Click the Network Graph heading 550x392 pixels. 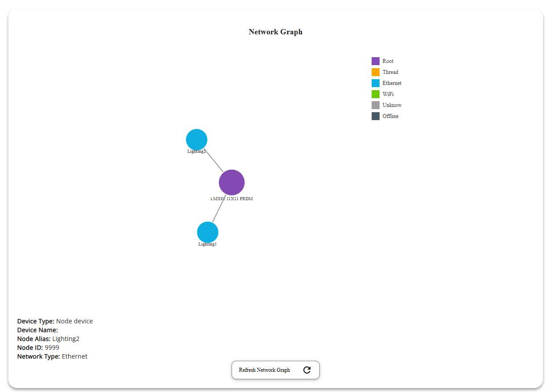(275, 32)
